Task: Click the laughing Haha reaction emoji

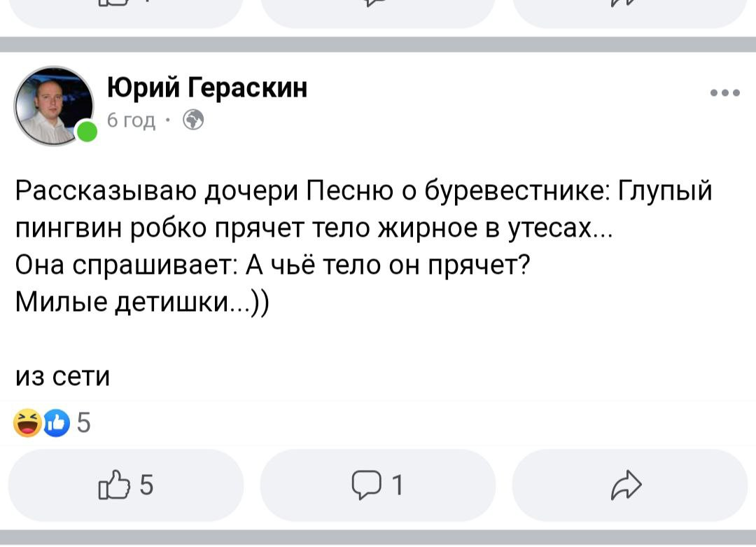Action: tap(27, 422)
